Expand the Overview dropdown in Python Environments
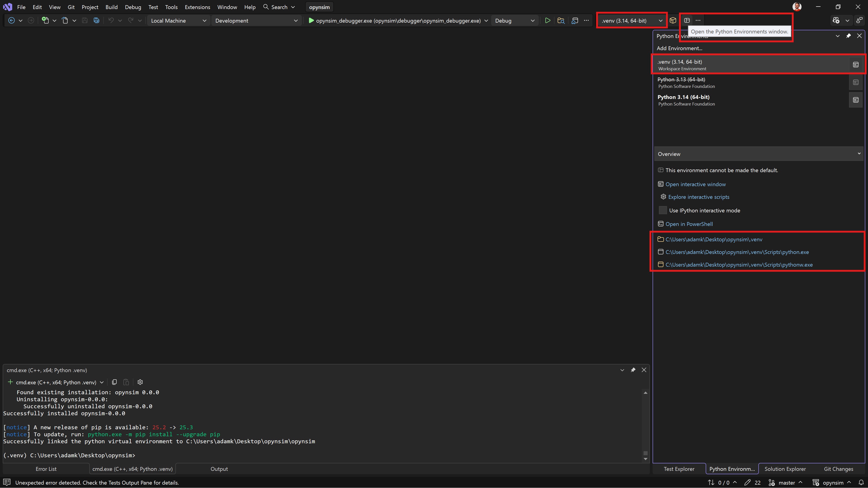Screen dimensions: 868x488 (859, 154)
